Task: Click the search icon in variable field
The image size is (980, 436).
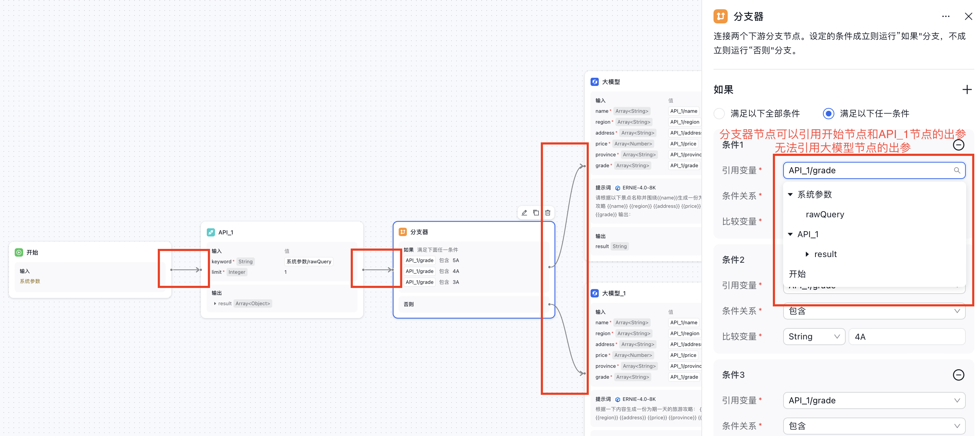Action: (957, 170)
